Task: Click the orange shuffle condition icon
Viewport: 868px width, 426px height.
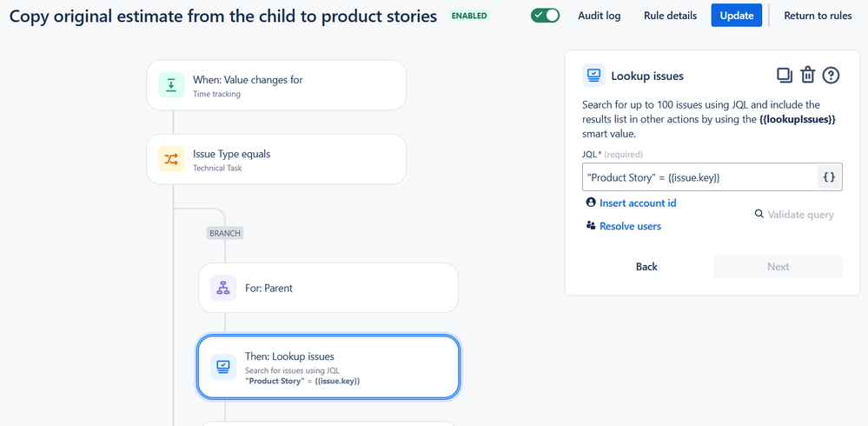Action: click(171, 160)
